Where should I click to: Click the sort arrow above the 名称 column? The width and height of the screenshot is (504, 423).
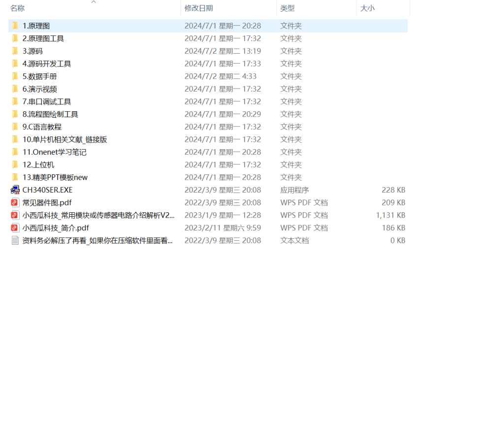(x=94, y=2)
